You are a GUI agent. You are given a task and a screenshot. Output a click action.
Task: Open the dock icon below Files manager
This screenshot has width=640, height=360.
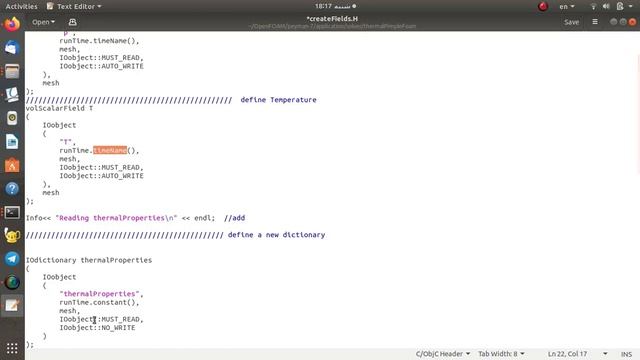[12, 95]
